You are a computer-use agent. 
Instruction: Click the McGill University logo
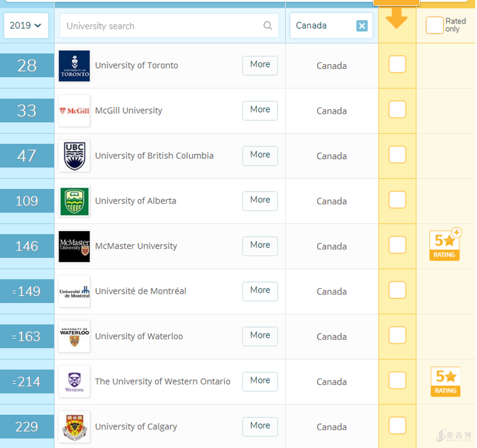point(74,111)
